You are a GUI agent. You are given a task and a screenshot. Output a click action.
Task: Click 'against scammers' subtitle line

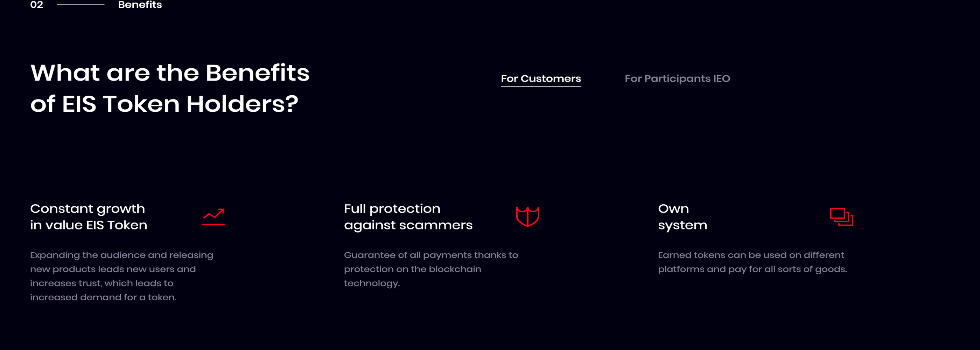click(x=408, y=226)
